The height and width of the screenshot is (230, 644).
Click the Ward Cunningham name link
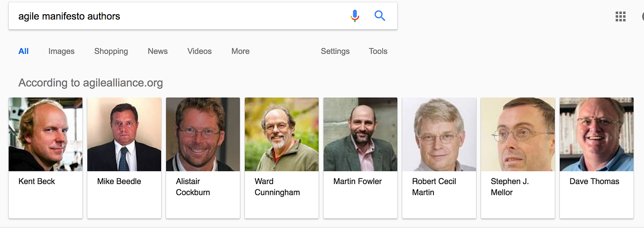point(277,187)
